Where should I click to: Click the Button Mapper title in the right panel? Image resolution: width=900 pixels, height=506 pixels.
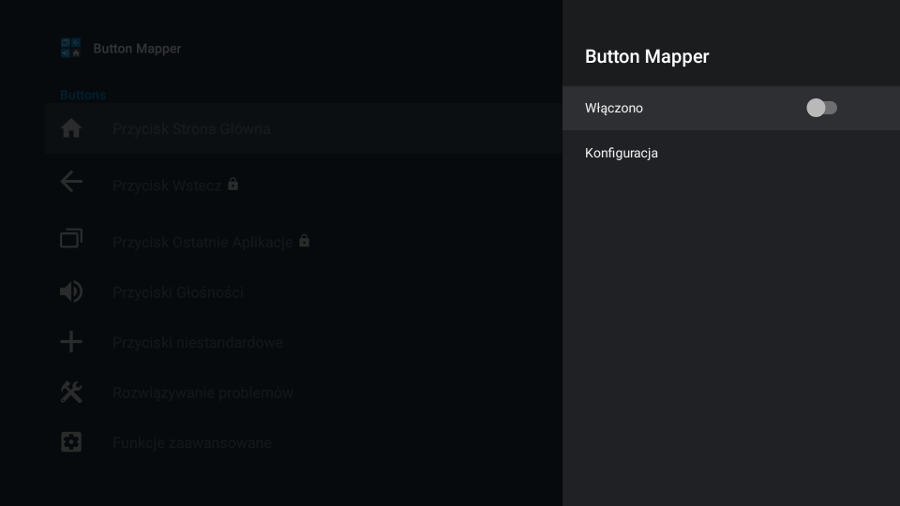647,56
